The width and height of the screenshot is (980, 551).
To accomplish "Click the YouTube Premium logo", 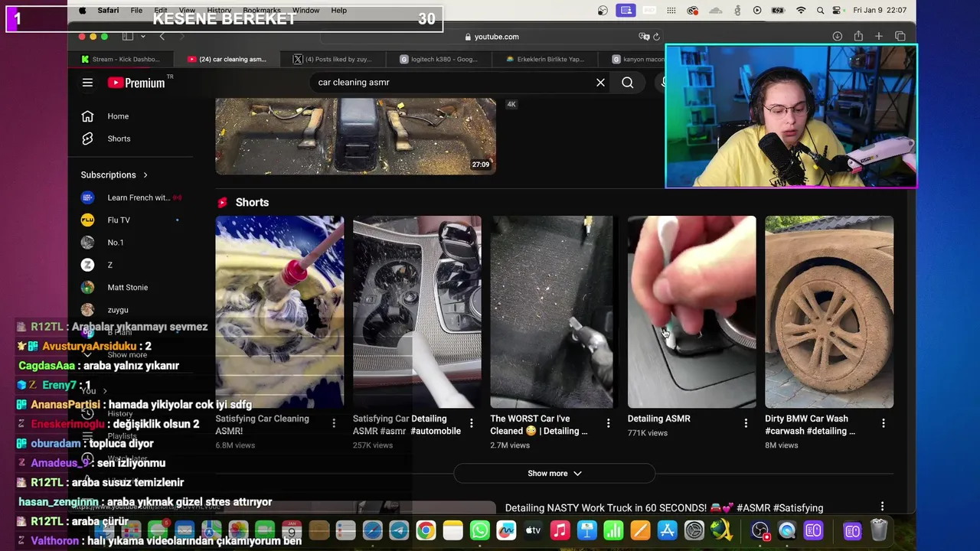I will [136, 83].
